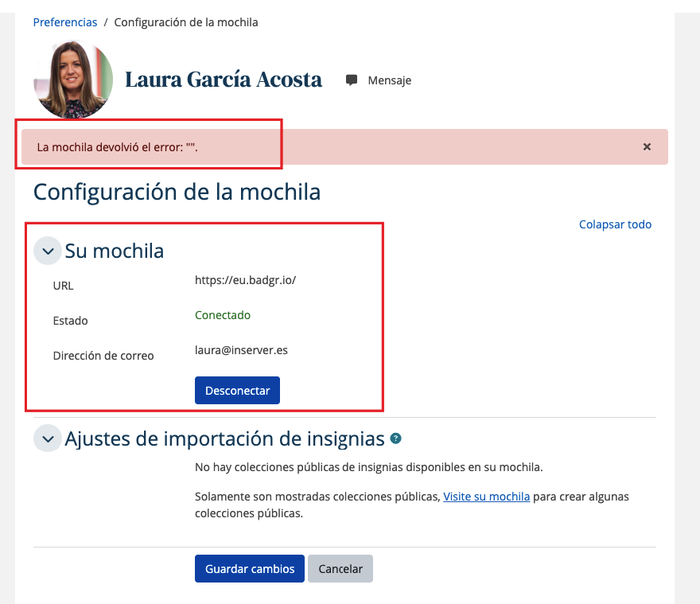
Task: Open the Mensaje link
Action: click(x=389, y=80)
